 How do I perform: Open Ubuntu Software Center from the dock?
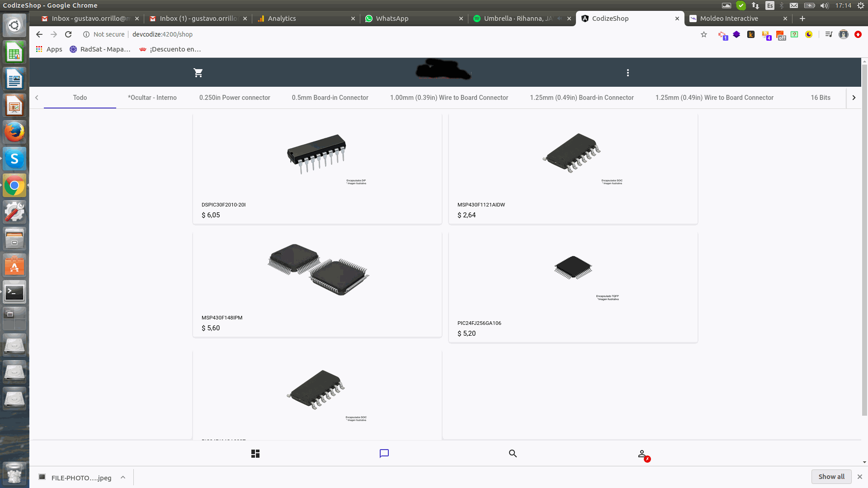point(14,266)
